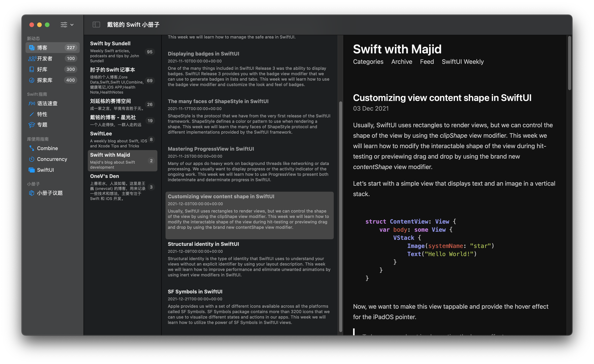
Task: Select 刘延栋的赛博空间 blog
Action: click(x=122, y=104)
